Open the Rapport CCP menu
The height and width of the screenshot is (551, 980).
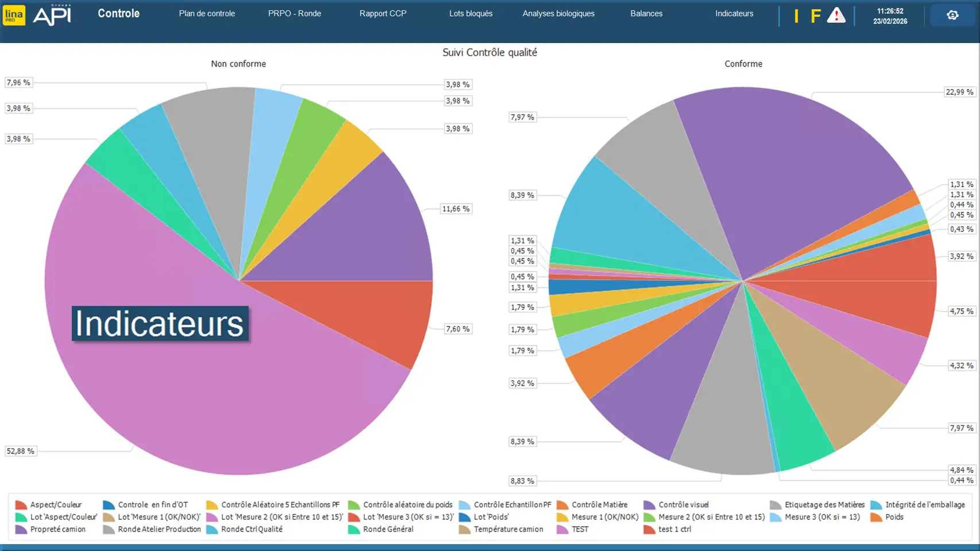point(383,13)
